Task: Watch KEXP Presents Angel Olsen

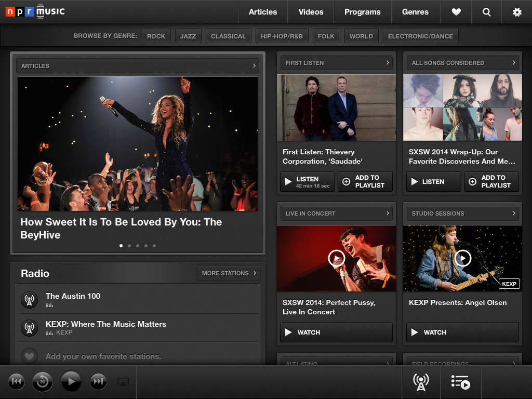Action: click(x=462, y=332)
